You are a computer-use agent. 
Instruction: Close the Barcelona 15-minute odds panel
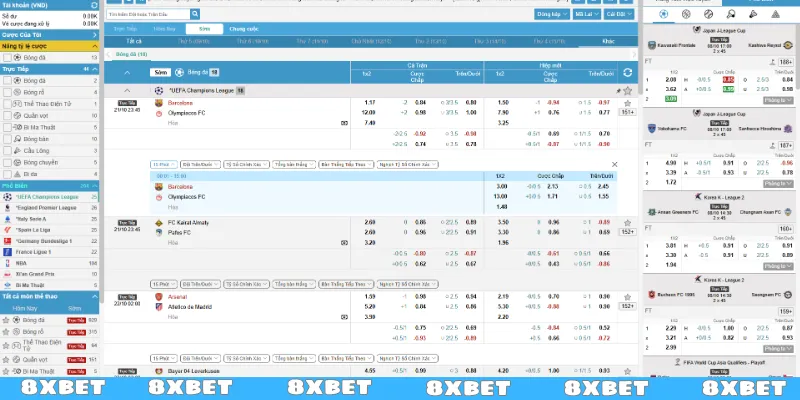point(614,164)
